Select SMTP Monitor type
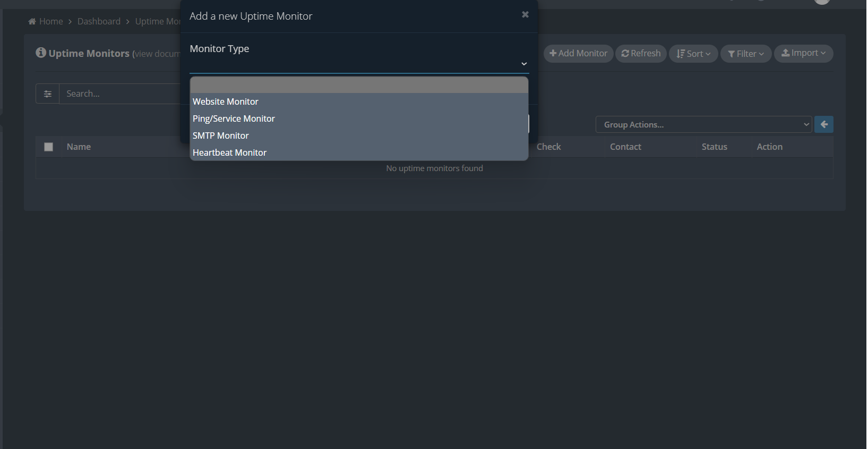The width and height of the screenshot is (868, 449). coord(359,135)
